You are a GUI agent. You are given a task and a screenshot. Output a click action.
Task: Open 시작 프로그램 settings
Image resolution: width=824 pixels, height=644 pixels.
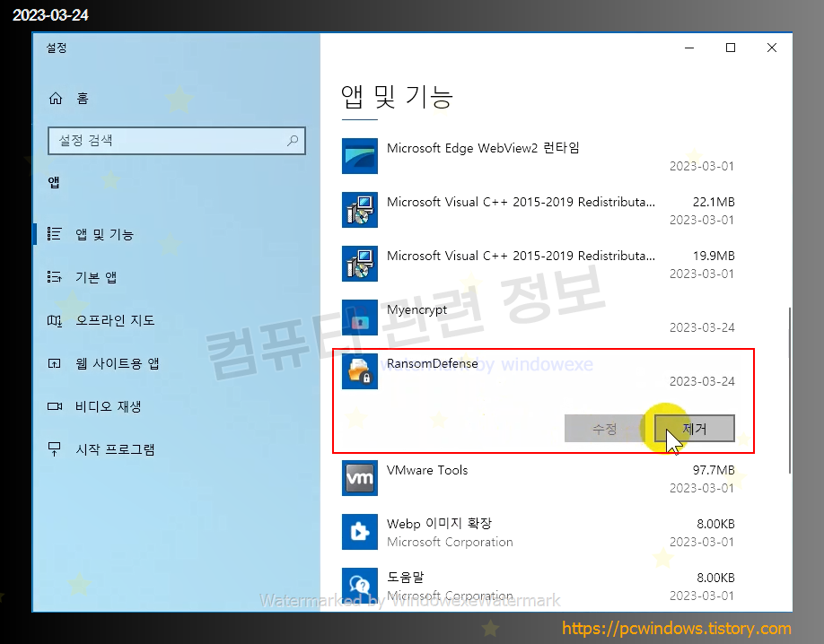point(115,449)
